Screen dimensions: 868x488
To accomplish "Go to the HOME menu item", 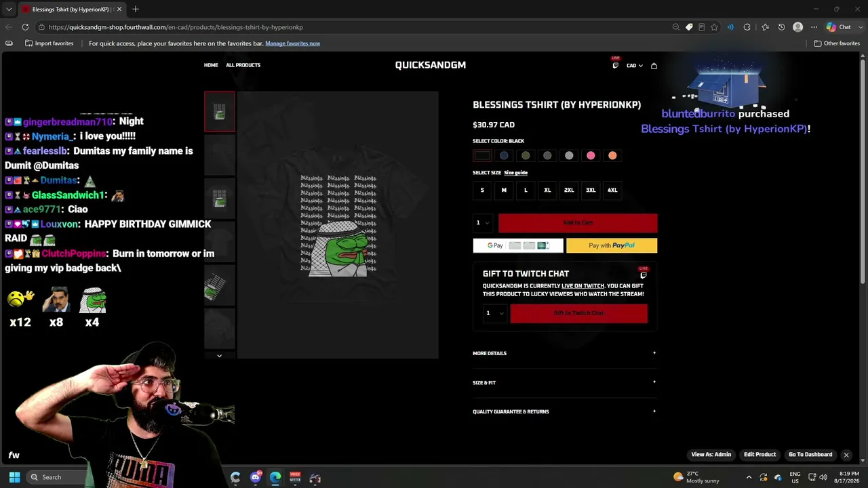I will 211,65.
